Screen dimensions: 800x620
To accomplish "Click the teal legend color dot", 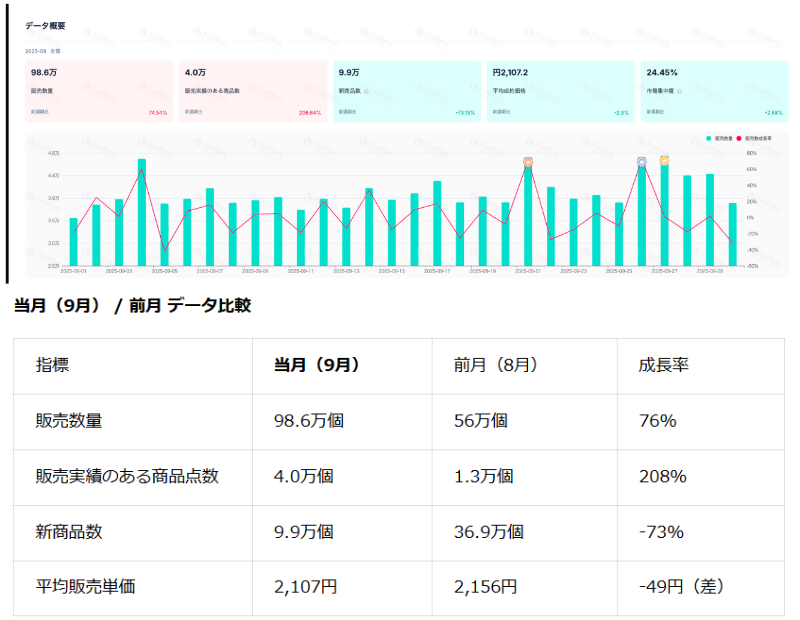I will pyautogui.click(x=708, y=138).
